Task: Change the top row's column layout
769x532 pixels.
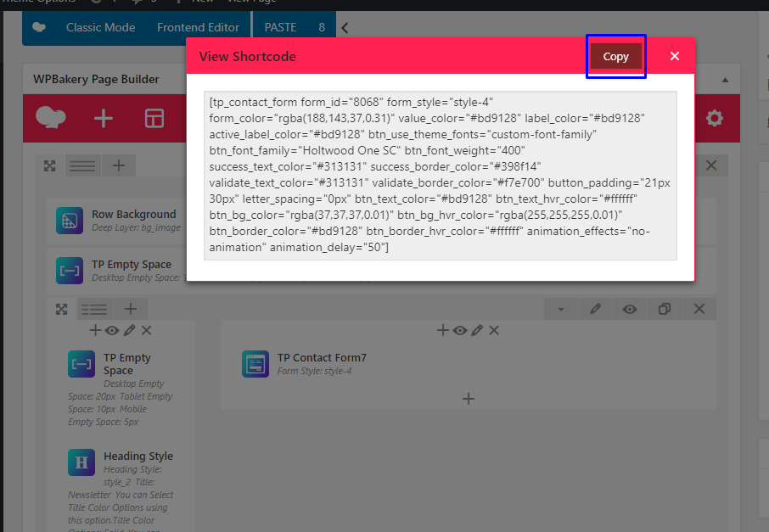Action: pyautogui.click(x=82, y=165)
